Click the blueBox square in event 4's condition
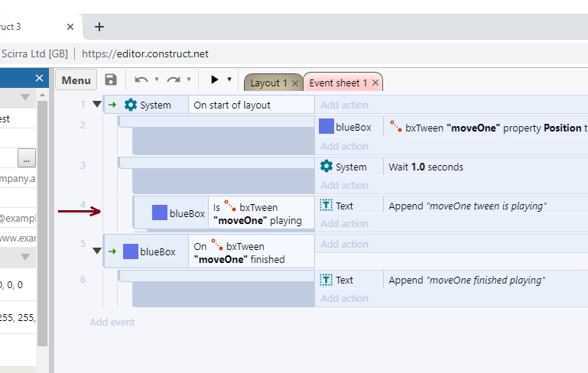588x373 pixels. (x=159, y=212)
